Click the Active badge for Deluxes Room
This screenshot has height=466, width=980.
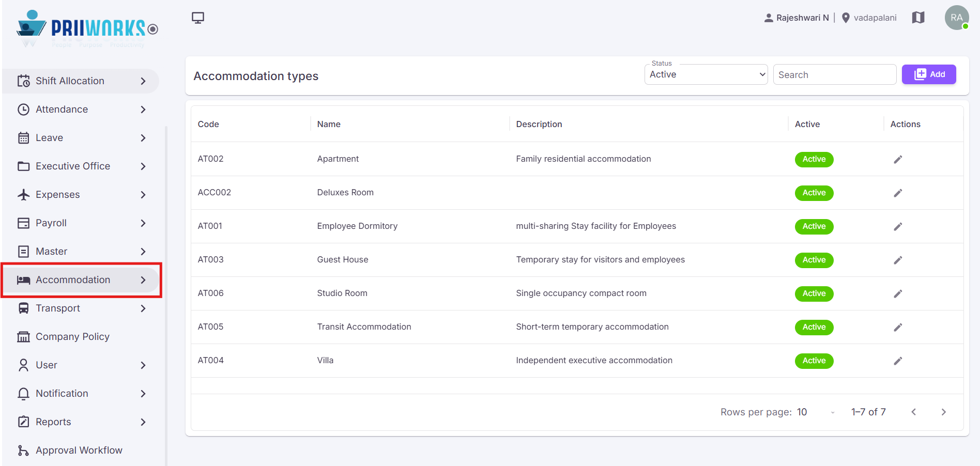point(814,193)
